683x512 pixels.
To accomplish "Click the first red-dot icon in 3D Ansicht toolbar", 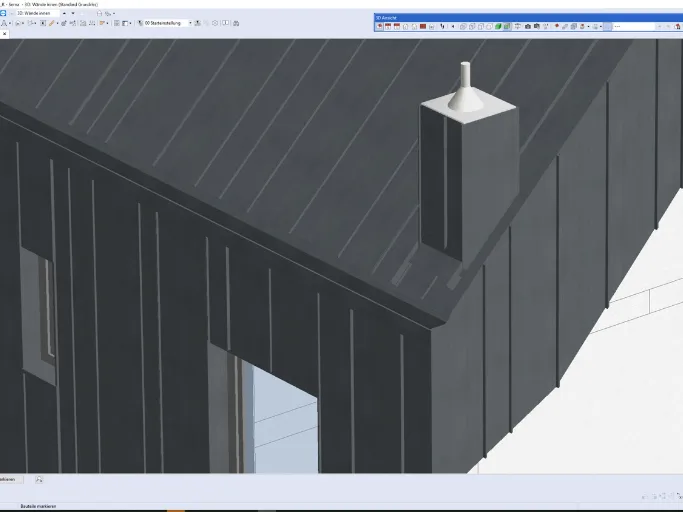I will [x=379, y=27].
